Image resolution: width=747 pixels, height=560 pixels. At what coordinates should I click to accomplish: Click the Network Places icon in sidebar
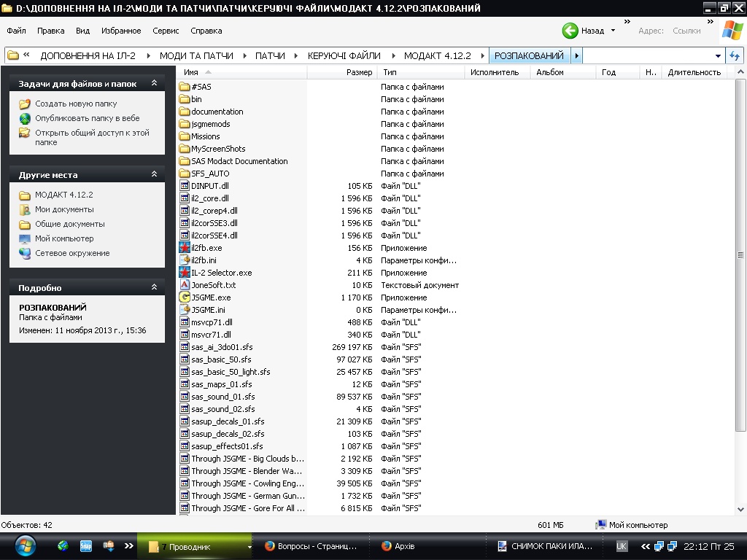25,253
